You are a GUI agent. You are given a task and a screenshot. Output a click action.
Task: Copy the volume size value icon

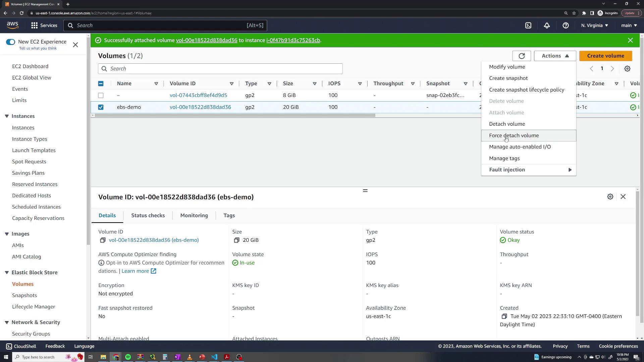236,240
